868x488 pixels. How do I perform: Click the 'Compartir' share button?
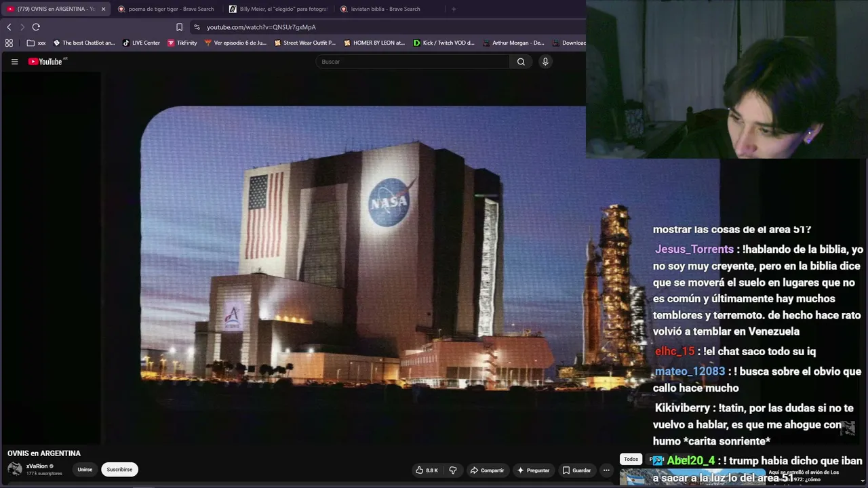pos(487,470)
